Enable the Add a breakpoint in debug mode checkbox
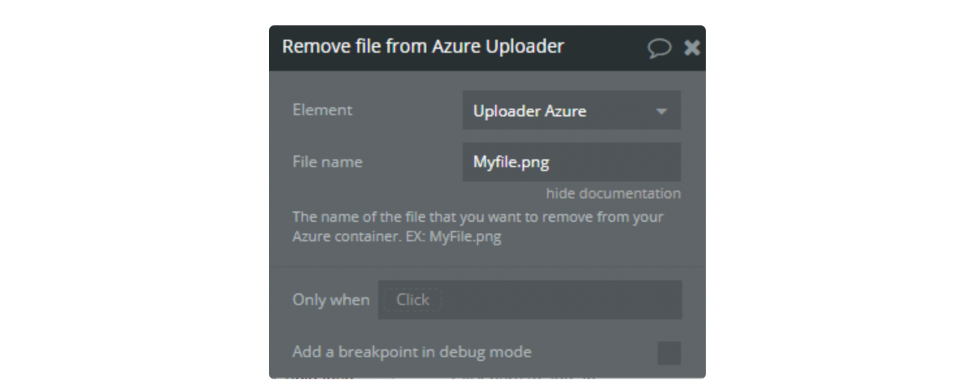Image resolution: width=980 pixels, height=389 pixels. (x=669, y=353)
